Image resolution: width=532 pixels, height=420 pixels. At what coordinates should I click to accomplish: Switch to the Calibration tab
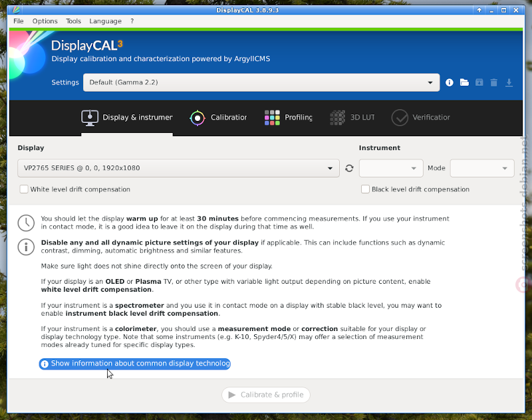(x=218, y=118)
